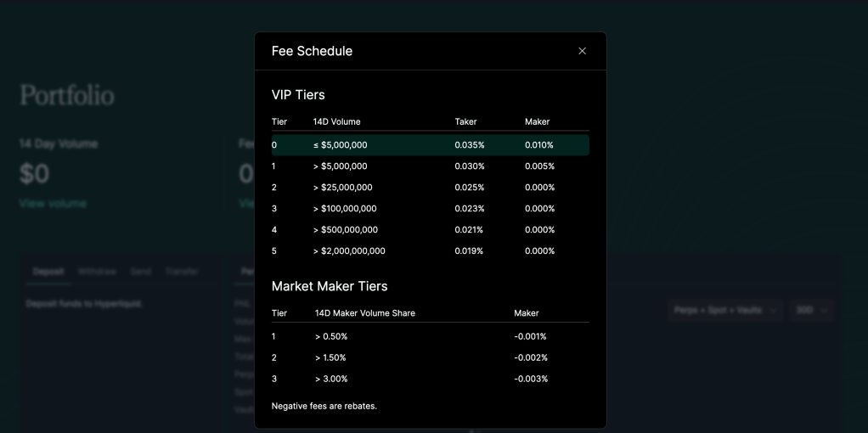
Task: Open the Transfer tab
Action: coord(182,272)
